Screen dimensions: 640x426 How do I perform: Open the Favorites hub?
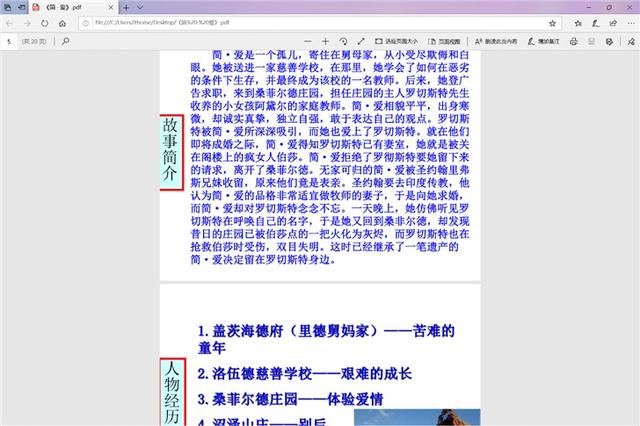pyautogui.click(x=578, y=23)
